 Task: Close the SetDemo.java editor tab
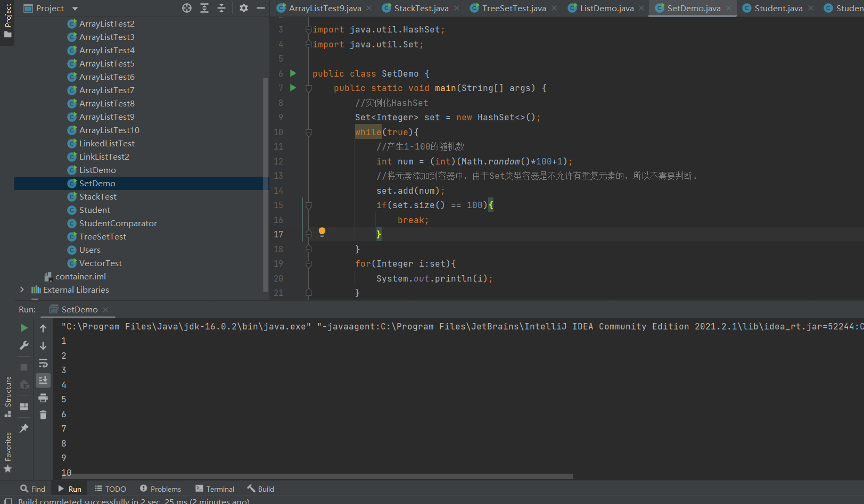729,8
